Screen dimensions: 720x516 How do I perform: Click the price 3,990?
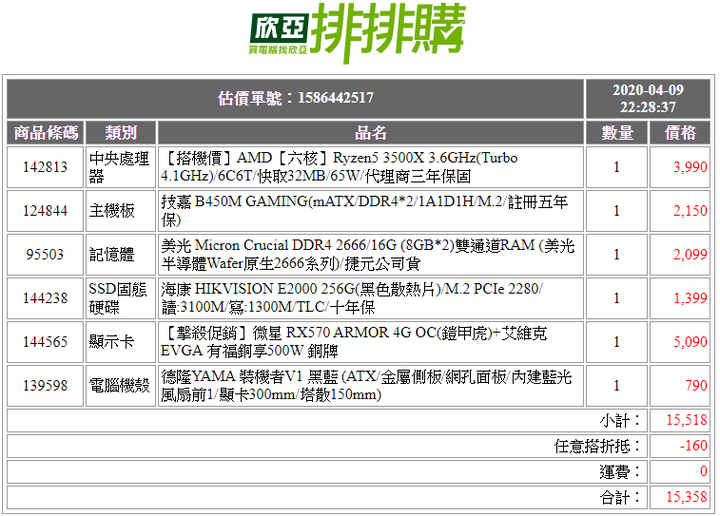(x=690, y=167)
